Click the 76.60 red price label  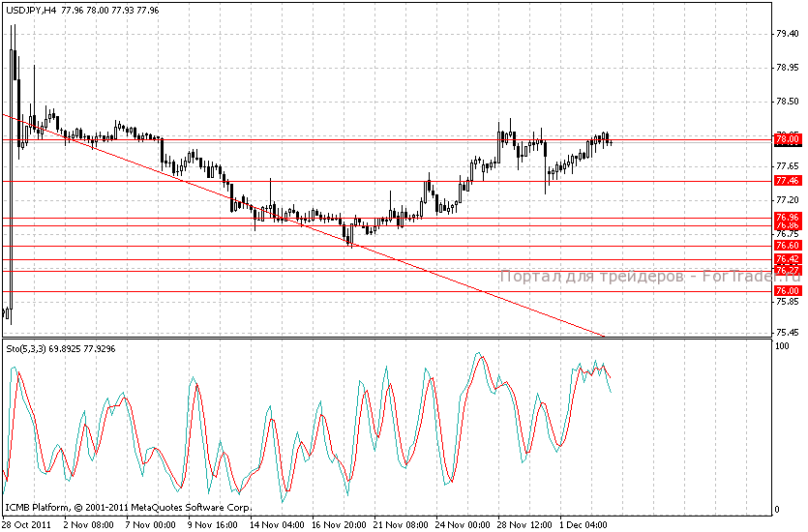(787, 247)
